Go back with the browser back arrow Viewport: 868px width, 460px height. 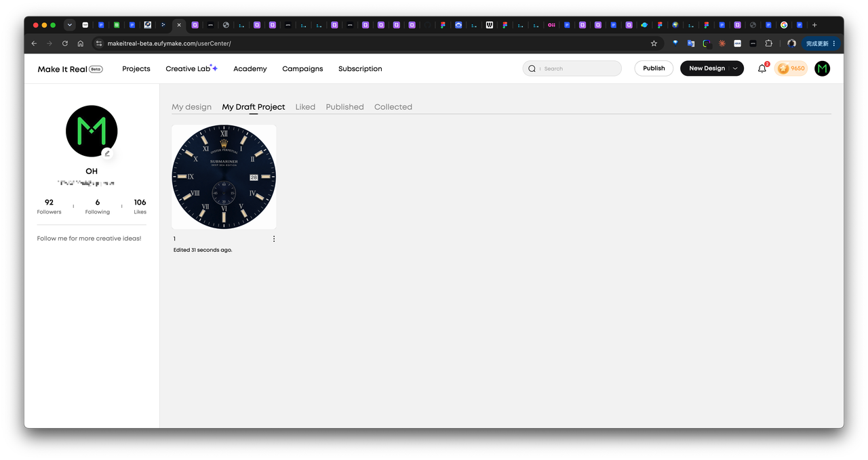34,43
